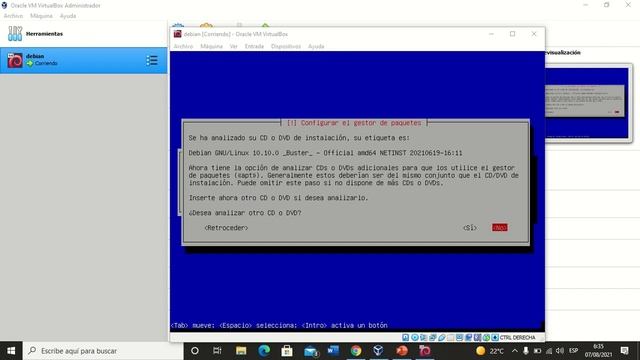Open the clock showing 07/08/2021
This screenshot has width=640, height=360.
[x=598, y=351]
